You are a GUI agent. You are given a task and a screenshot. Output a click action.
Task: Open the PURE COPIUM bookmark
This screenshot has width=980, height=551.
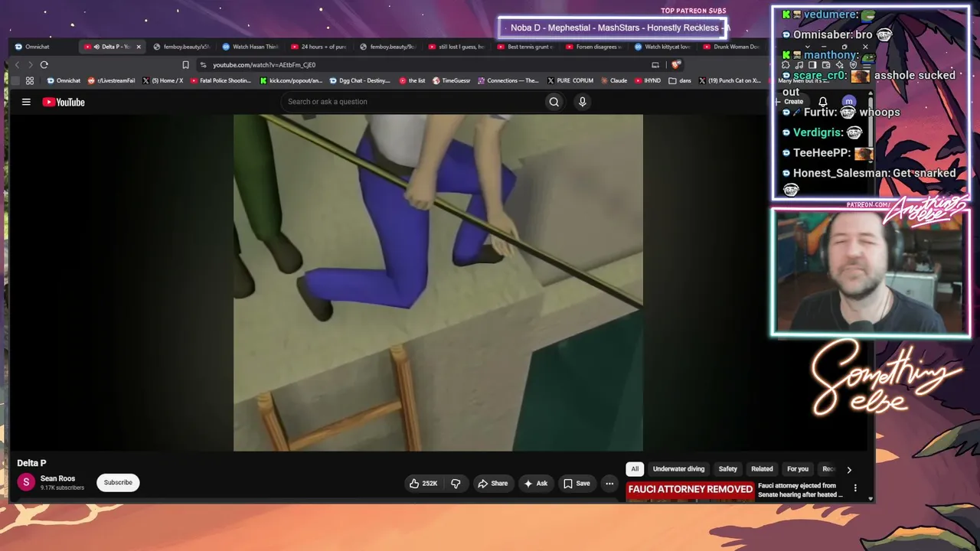[x=570, y=80]
